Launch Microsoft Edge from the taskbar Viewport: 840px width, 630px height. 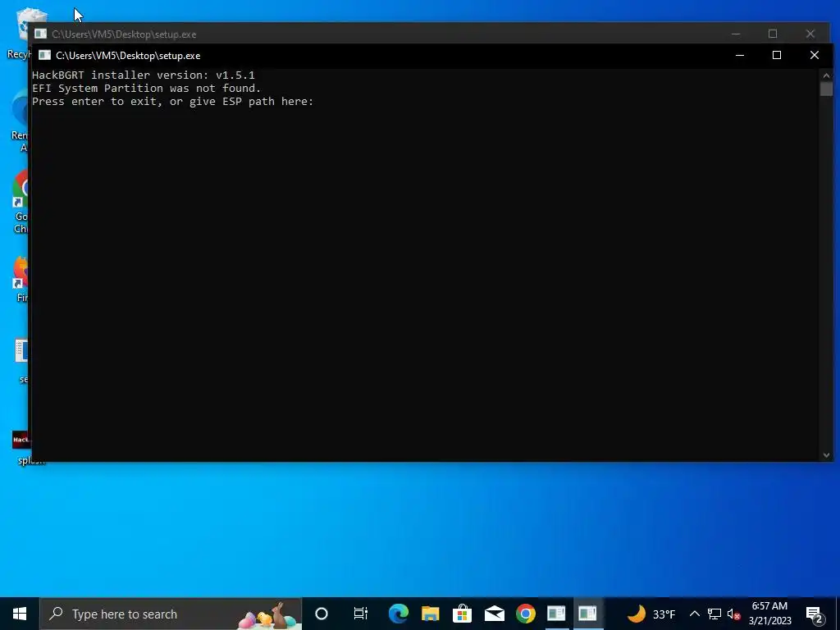point(398,614)
